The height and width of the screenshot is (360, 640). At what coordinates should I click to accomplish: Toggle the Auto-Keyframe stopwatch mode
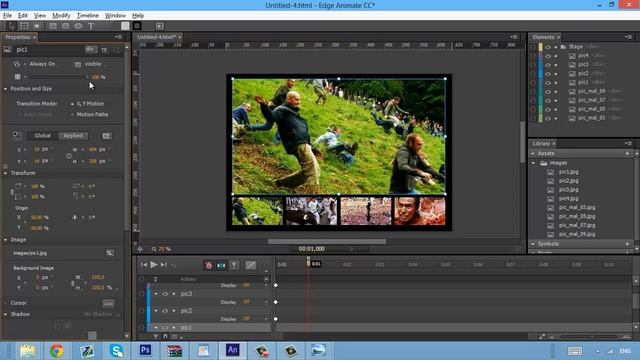[209, 265]
